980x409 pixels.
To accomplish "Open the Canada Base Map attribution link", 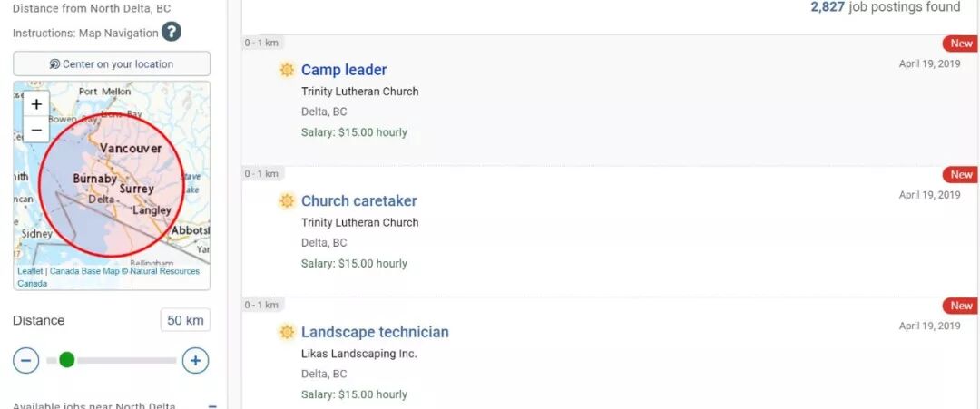I will (x=85, y=271).
